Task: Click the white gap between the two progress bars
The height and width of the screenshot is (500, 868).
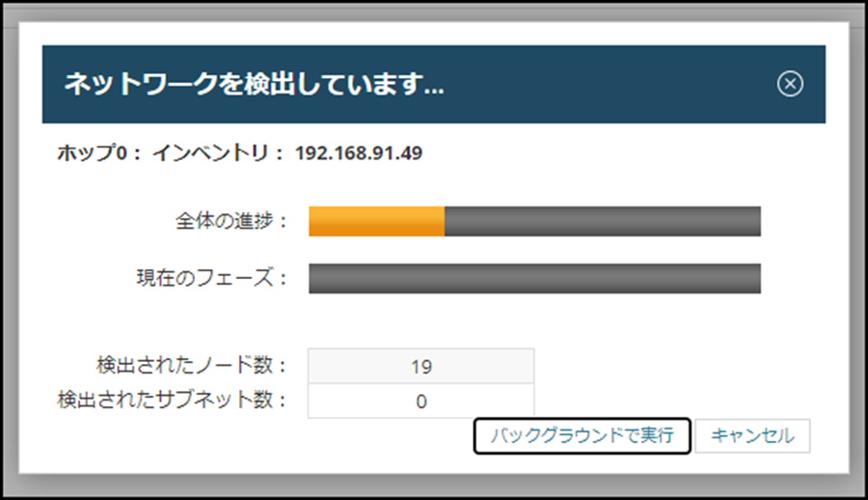Action: click(x=534, y=250)
